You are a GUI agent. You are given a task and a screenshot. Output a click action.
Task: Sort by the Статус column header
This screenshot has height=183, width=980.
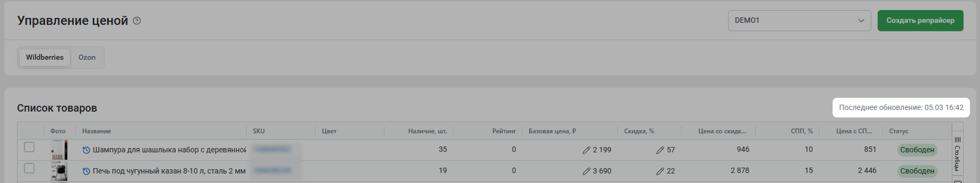[x=898, y=131]
